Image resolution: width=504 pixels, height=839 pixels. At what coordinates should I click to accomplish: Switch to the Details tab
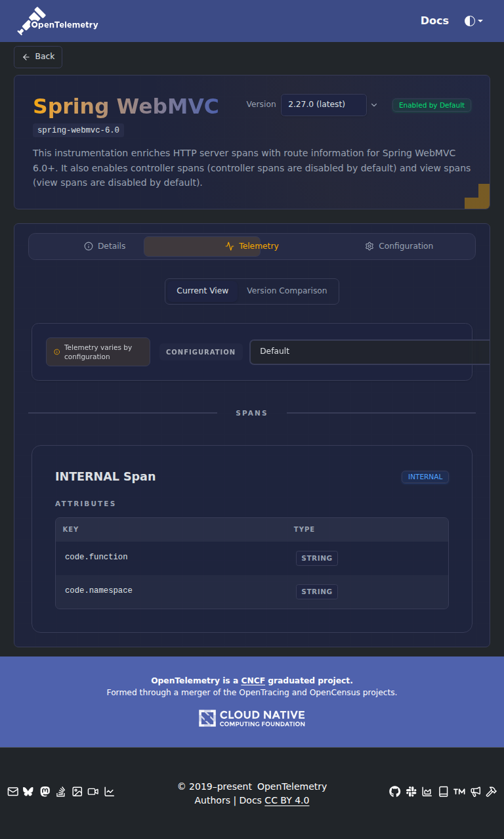click(105, 246)
